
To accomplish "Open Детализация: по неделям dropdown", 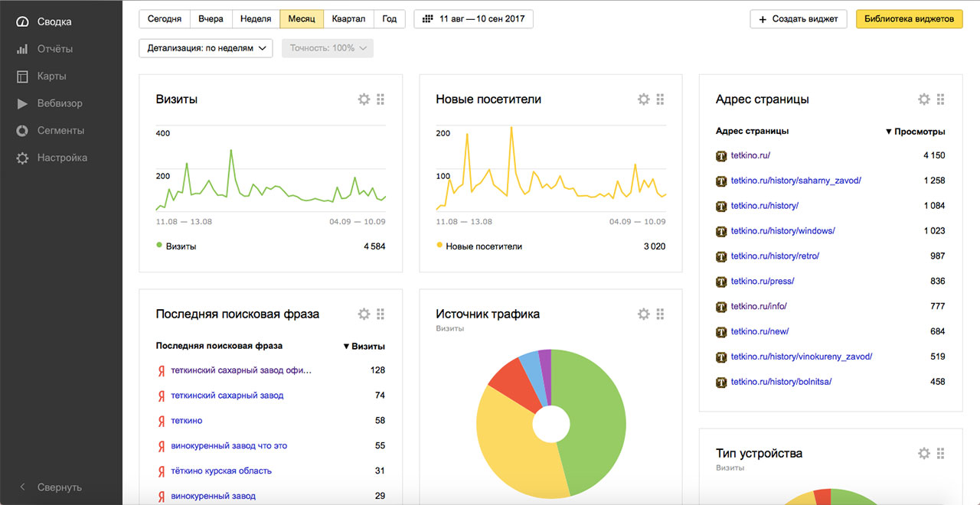I will tap(206, 47).
